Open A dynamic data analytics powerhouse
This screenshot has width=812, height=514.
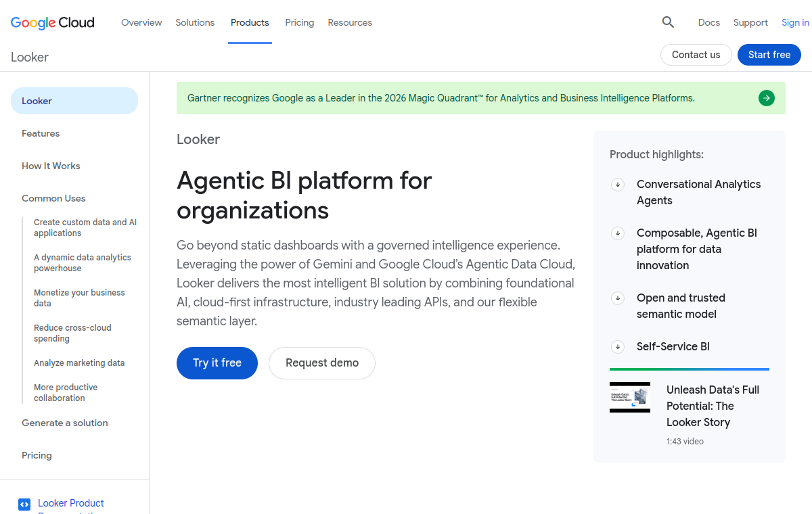pyautogui.click(x=83, y=263)
